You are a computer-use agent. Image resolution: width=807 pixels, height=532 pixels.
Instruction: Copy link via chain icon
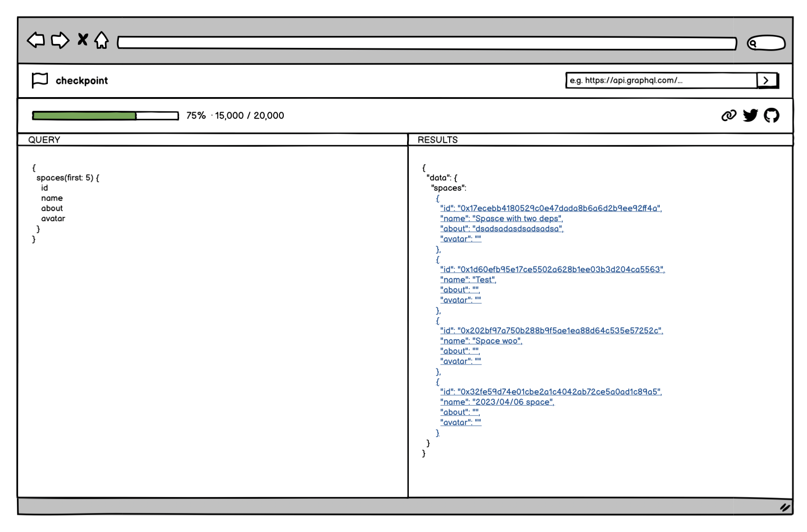coord(729,116)
